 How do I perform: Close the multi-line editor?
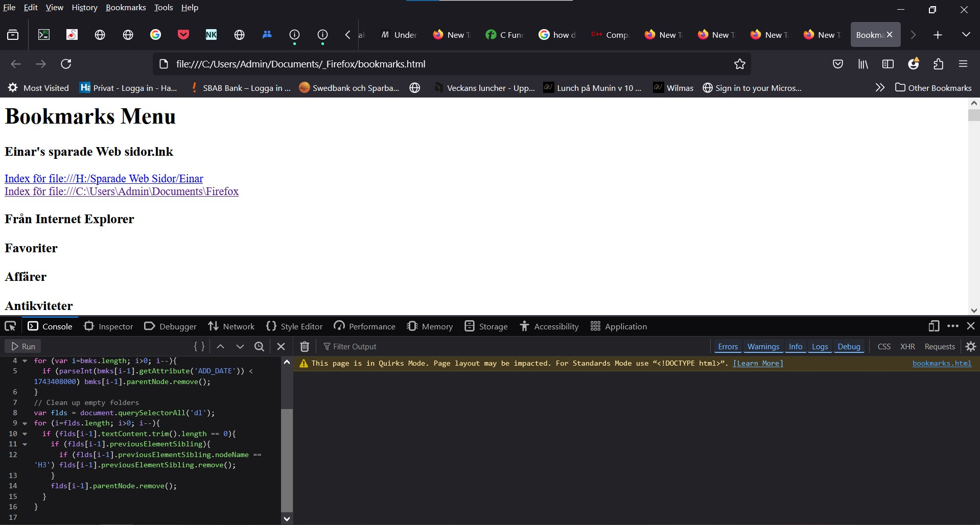[x=281, y=346]
